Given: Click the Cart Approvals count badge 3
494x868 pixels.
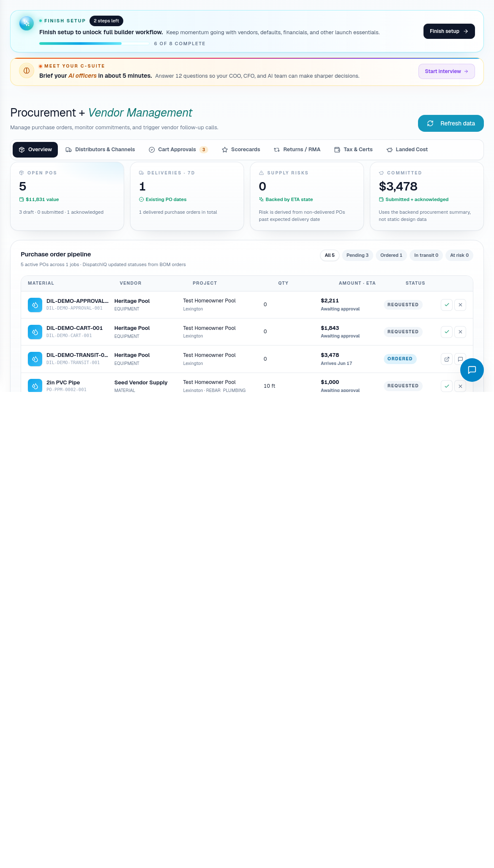Looking at the screenshot, I should [x=204, y=150].
